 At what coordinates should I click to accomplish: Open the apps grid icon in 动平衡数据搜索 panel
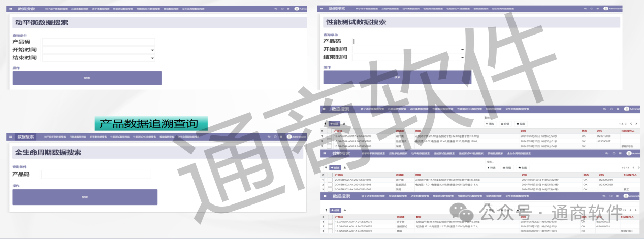tap(12, 9)
